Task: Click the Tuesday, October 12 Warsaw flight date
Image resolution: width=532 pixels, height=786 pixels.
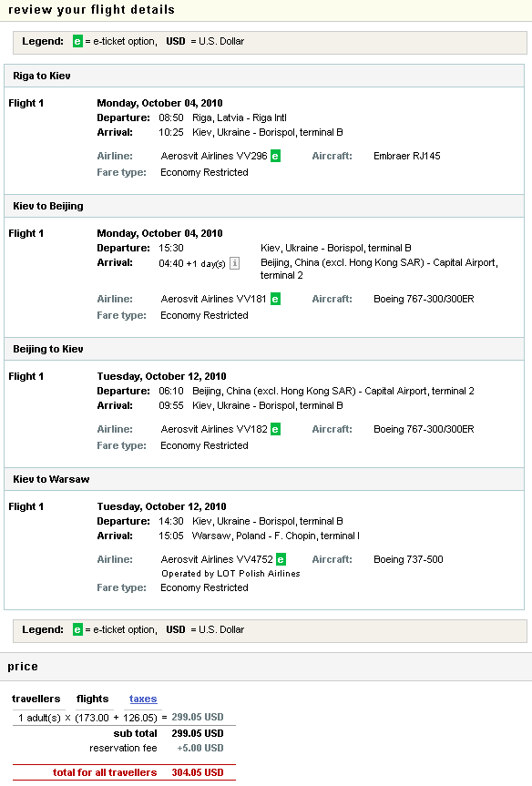Action: [161, 506]
